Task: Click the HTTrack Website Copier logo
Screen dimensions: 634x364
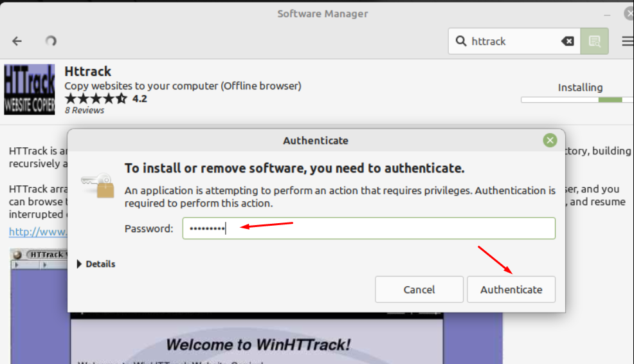Action: click(x=30, y=89)
